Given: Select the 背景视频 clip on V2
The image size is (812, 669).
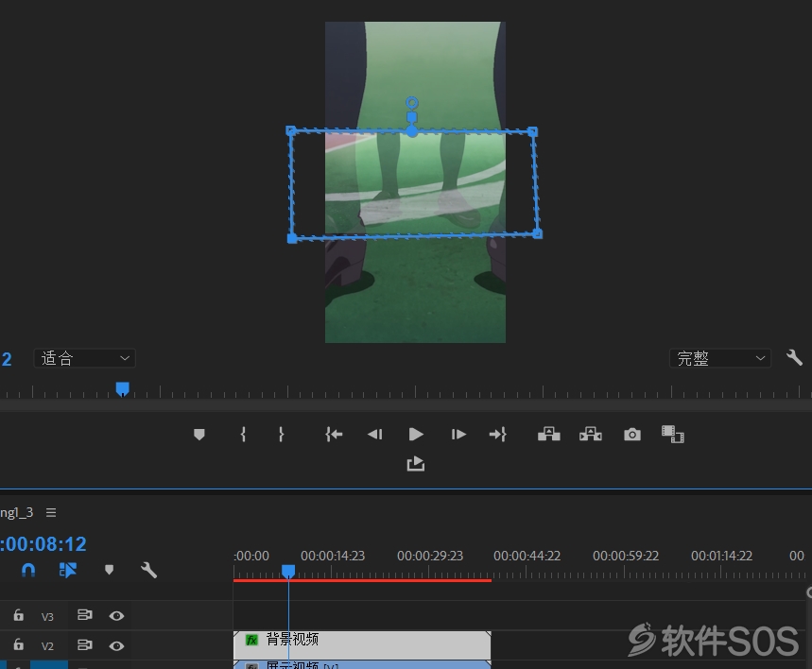Looking at the screenshot, I should coord(362,644).
